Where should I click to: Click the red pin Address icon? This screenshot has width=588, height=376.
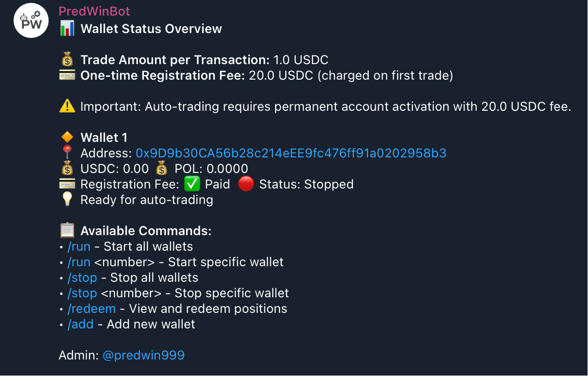[67, 153]
